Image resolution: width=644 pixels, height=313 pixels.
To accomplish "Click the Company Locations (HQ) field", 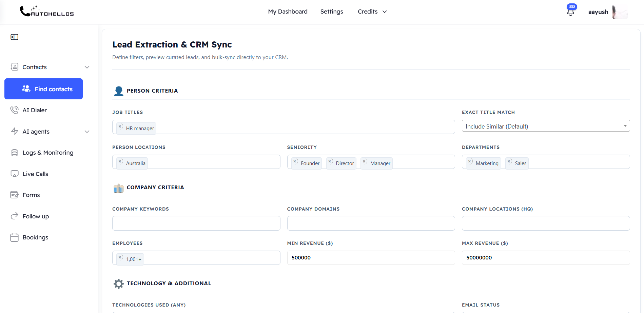I will coord(546,223).
